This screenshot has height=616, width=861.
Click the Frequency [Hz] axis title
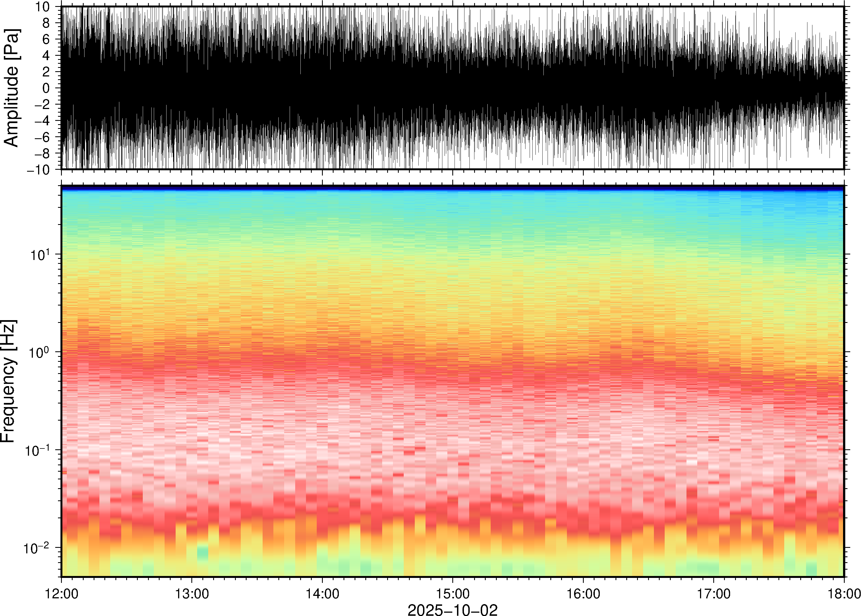tap(8, 381)
